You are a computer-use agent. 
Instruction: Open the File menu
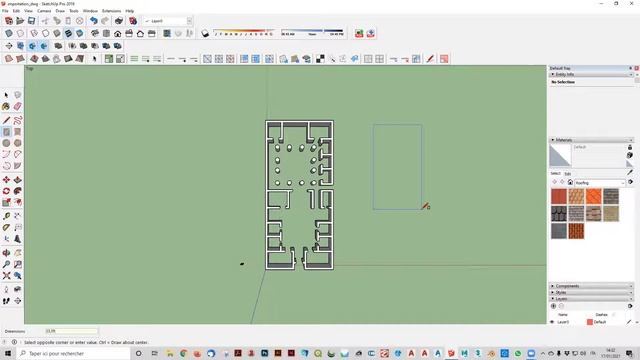tap(5, 11)
